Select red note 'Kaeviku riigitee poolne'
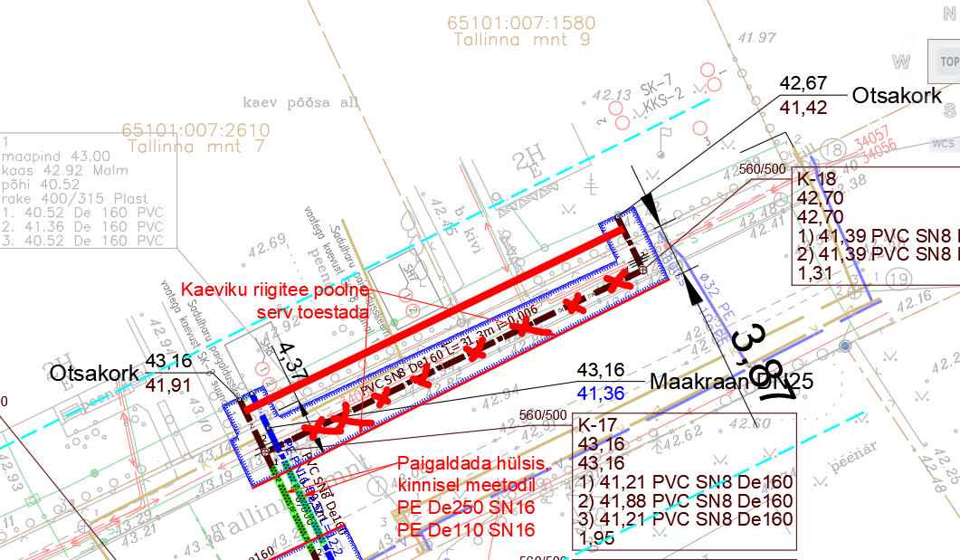960x560 pixels. 275,289
